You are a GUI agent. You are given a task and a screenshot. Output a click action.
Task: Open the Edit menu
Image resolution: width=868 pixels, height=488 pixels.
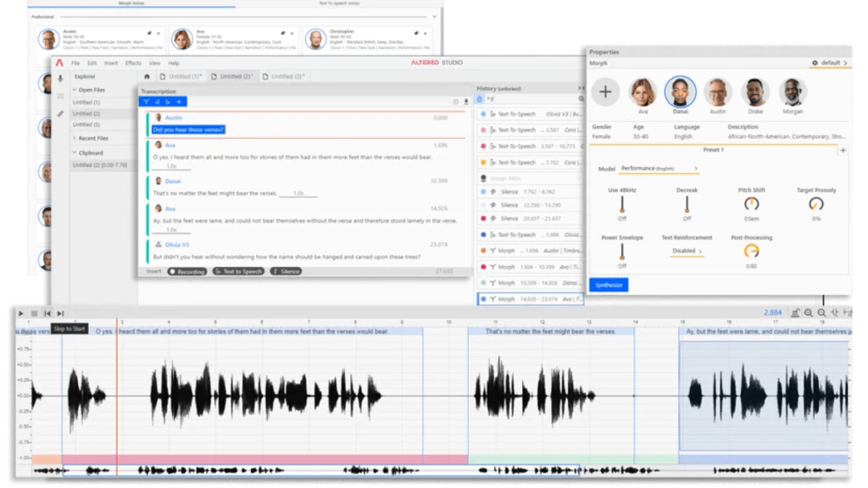point(92,63)
